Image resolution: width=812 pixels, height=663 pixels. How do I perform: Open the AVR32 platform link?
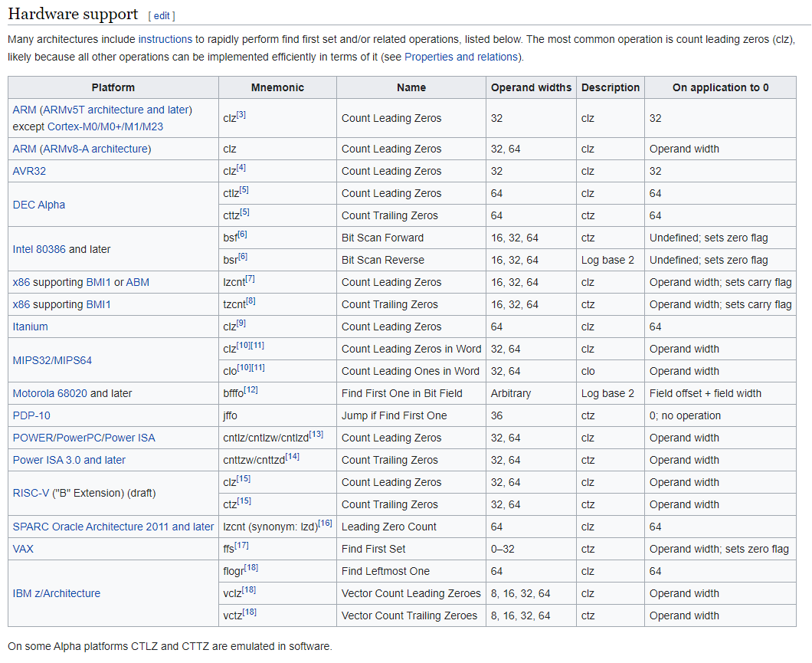tap(29, 172)
